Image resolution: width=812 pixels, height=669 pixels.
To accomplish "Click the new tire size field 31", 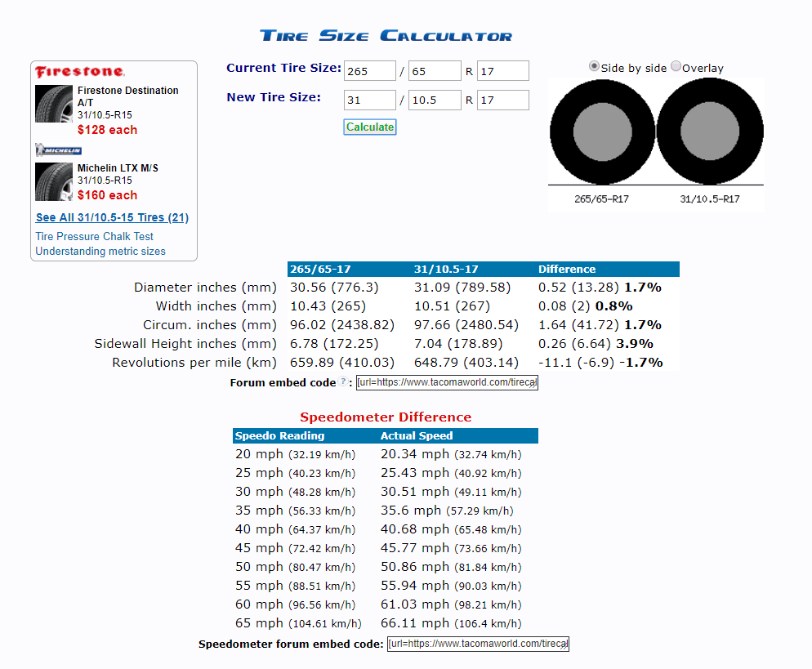I will click(x=370, y=100).
